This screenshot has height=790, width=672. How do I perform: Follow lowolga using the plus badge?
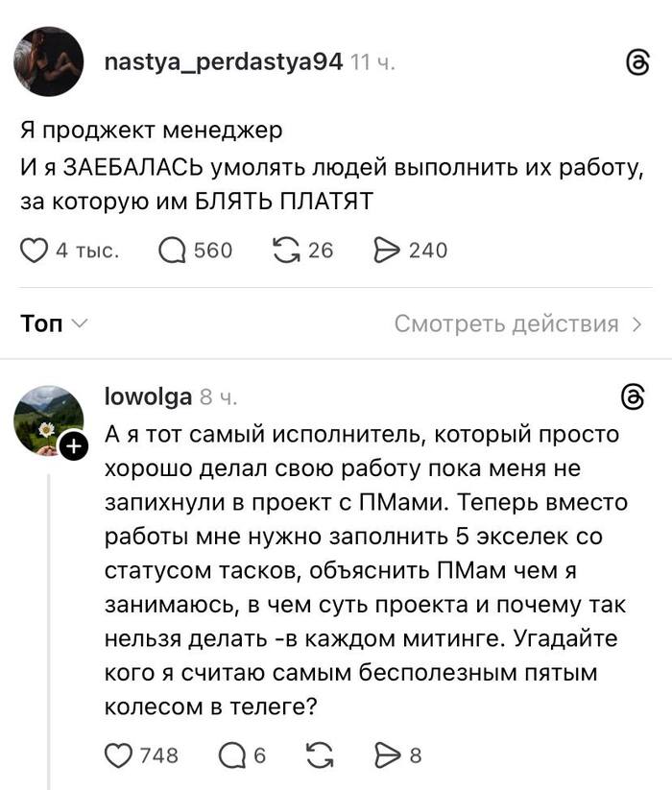74,445
